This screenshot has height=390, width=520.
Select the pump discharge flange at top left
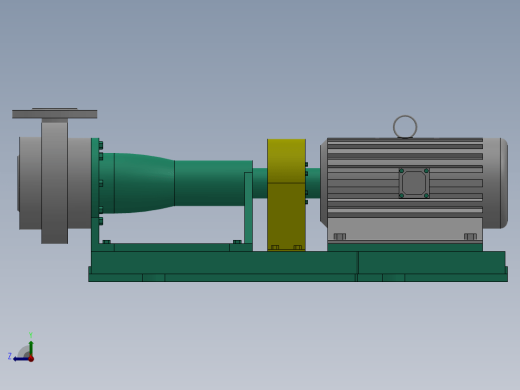click(x=55, y=114)
